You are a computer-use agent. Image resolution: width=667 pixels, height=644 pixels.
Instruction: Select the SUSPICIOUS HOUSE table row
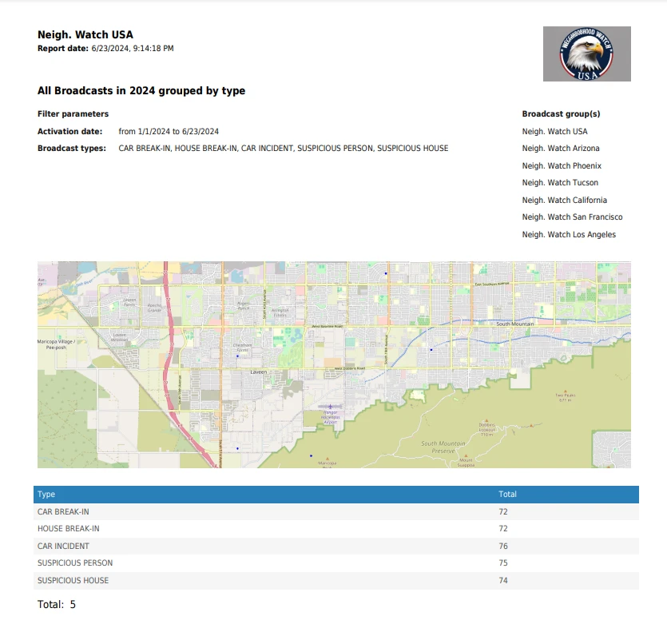tap(335, 581)
